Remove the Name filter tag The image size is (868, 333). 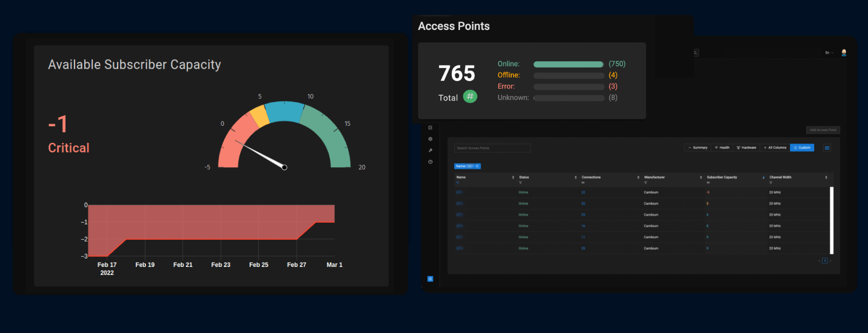click(478, 166)
